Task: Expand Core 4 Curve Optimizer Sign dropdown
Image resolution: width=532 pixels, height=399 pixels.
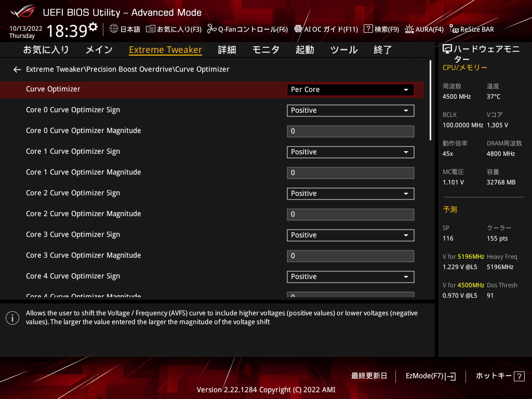Action: point(351,277)
